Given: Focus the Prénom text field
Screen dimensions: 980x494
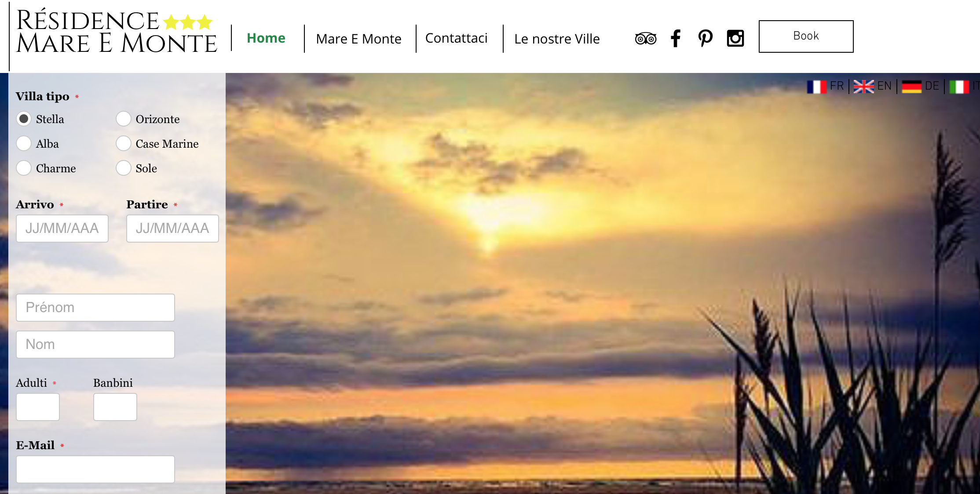Looking at the screenshot, I should 95,308.
